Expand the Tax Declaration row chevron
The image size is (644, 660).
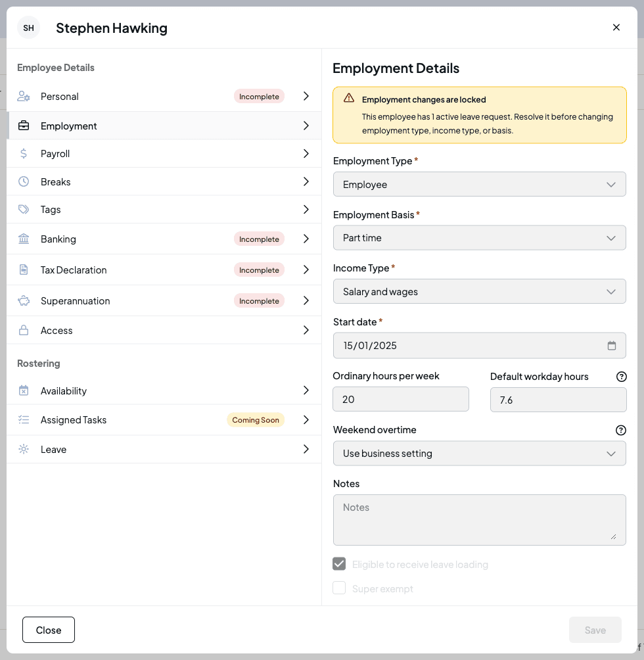[x=306, y=270]
